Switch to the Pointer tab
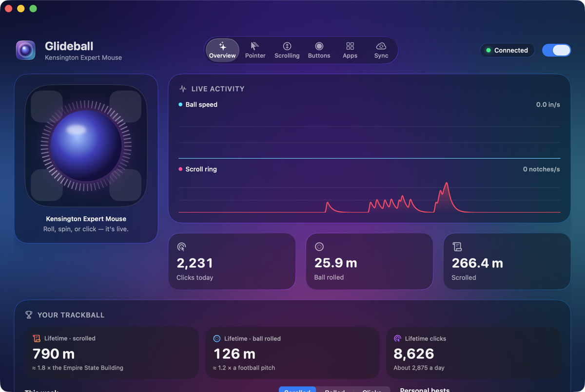Screen dimensions: 585x392 click(x=255, y=50)
